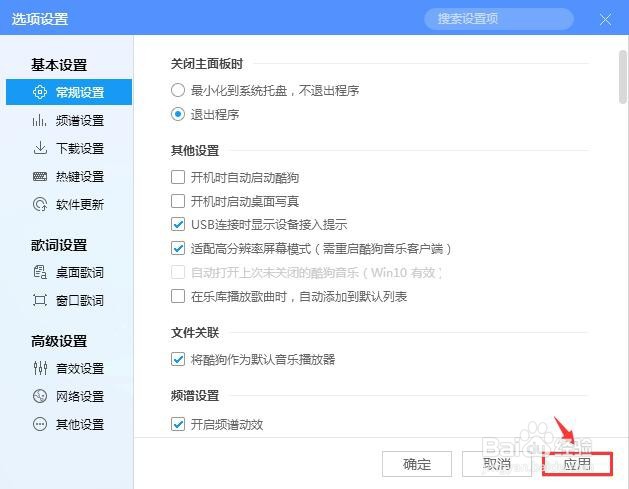The height and width of the screenshot is (489, 629).
Task: Click the equalizer sliders icon beside 音效设置
Action: 40,368
